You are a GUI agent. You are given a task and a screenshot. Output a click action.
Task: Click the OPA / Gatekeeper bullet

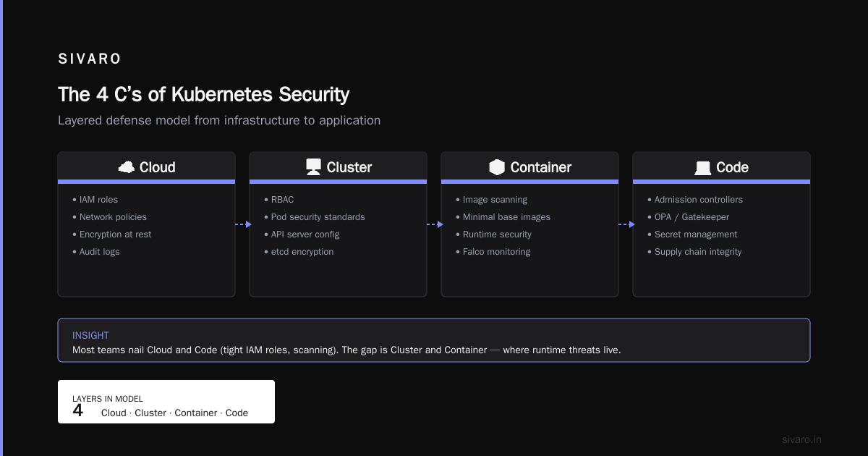click(x=688, y=217)
